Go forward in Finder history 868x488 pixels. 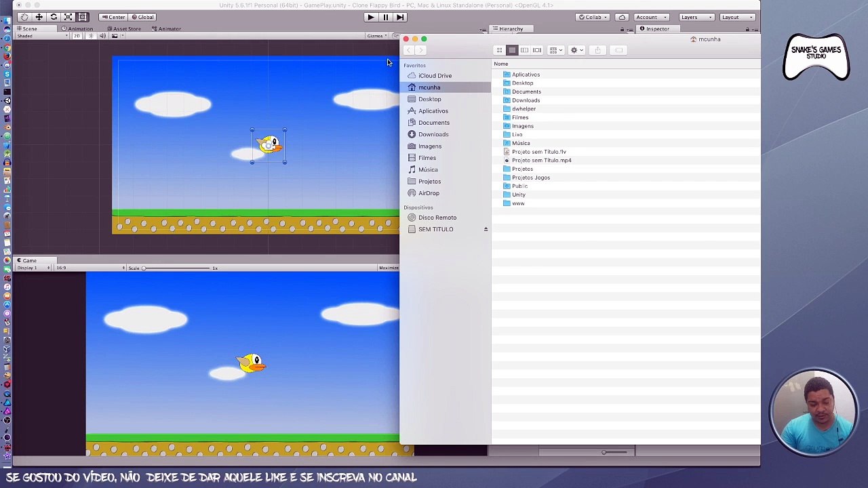[x=420, y=50]
